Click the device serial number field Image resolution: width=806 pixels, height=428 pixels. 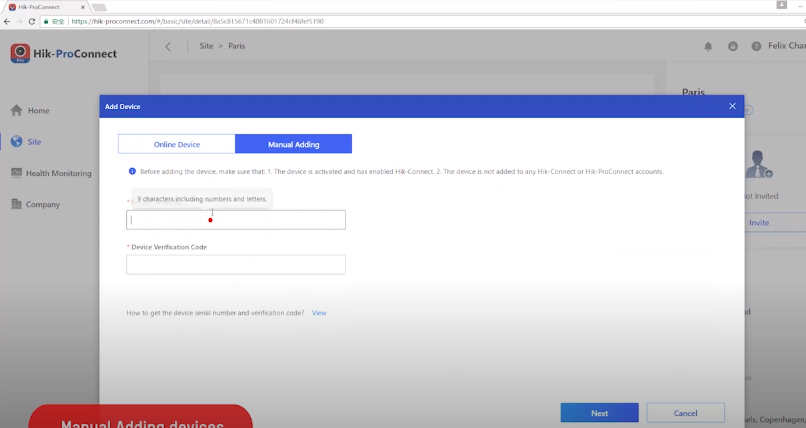(x=236, y=220)
